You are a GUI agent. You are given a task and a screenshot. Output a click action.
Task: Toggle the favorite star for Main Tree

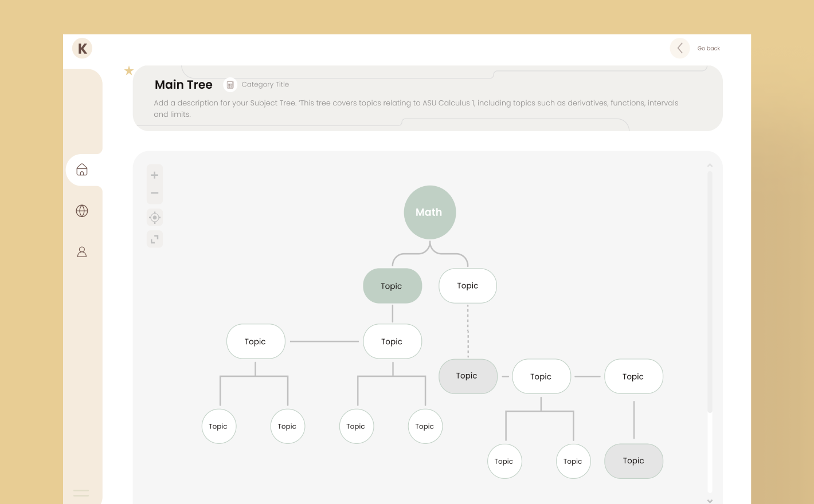click(x=129, y=70)
